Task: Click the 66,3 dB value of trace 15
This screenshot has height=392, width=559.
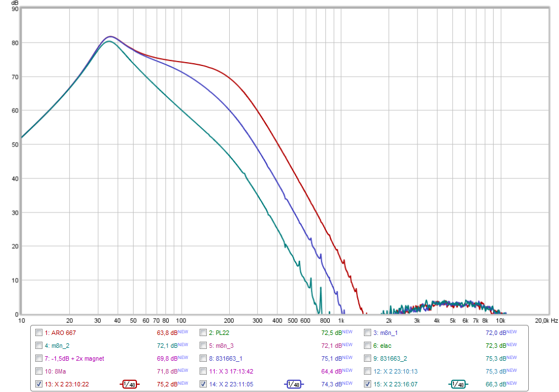Action: click(x=496, y=384)
